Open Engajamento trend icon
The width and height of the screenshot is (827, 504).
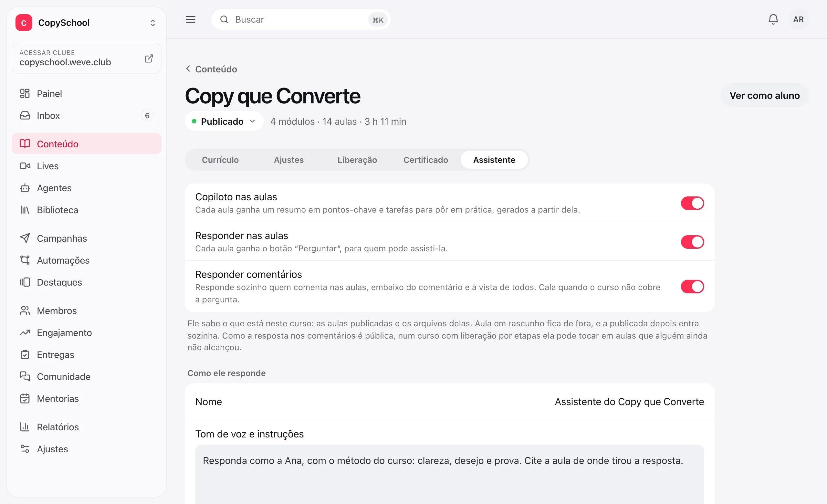click(x=25, y=332)
